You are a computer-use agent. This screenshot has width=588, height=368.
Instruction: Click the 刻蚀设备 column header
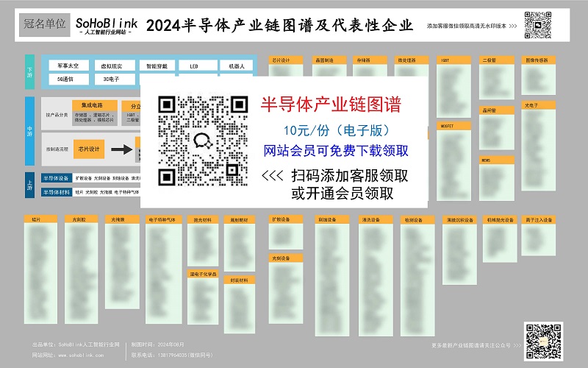click(332, 219)
